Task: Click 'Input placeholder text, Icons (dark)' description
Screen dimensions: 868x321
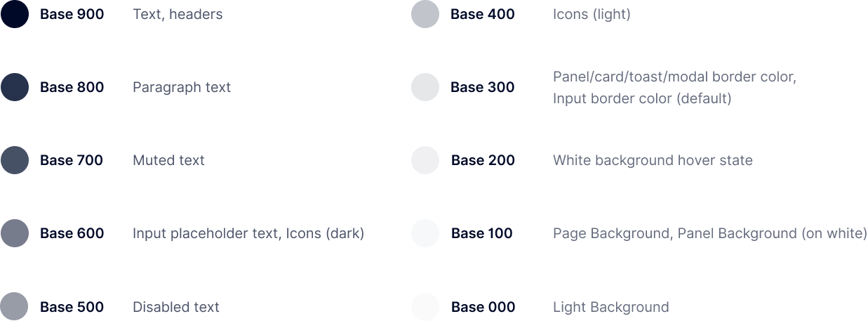Action: click(x=248, y=233)
